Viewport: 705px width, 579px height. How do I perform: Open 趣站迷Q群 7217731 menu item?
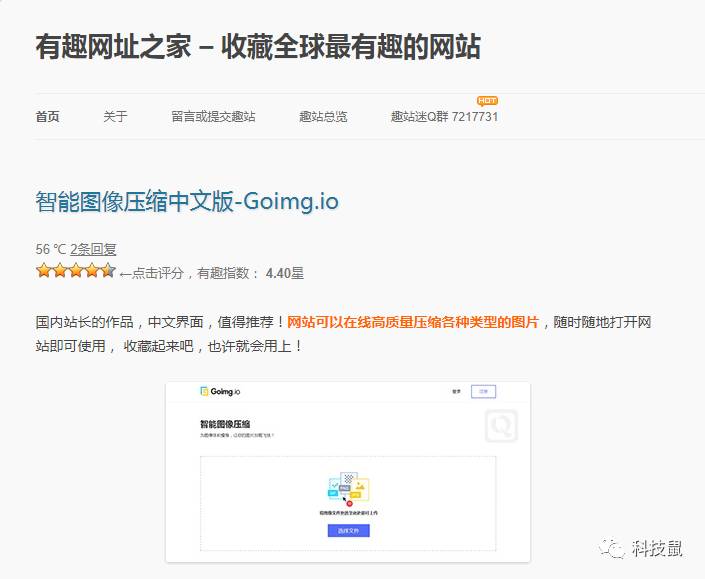pyautogui.click(x=444, y=117)
